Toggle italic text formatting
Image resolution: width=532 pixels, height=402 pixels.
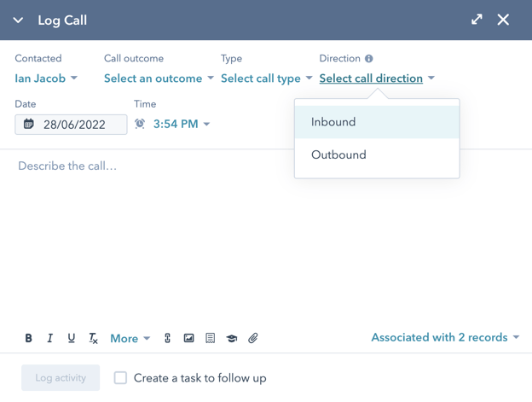tap(49, 338)
